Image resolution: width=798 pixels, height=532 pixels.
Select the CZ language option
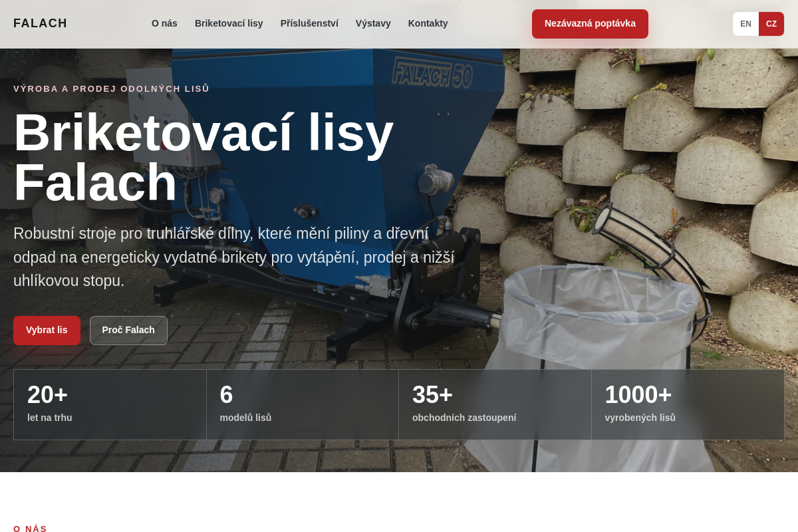coord(771,24)
